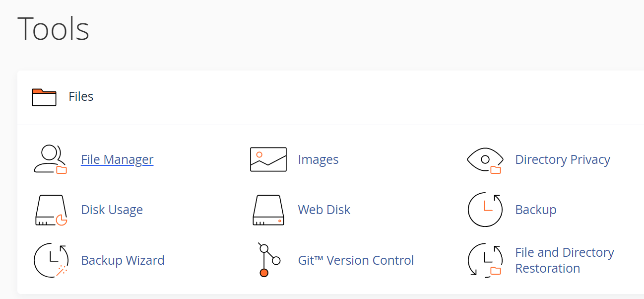Viewport: 644px width, 299px height.
Task: Open the File Manager icon
Action: tap(50, 159)
